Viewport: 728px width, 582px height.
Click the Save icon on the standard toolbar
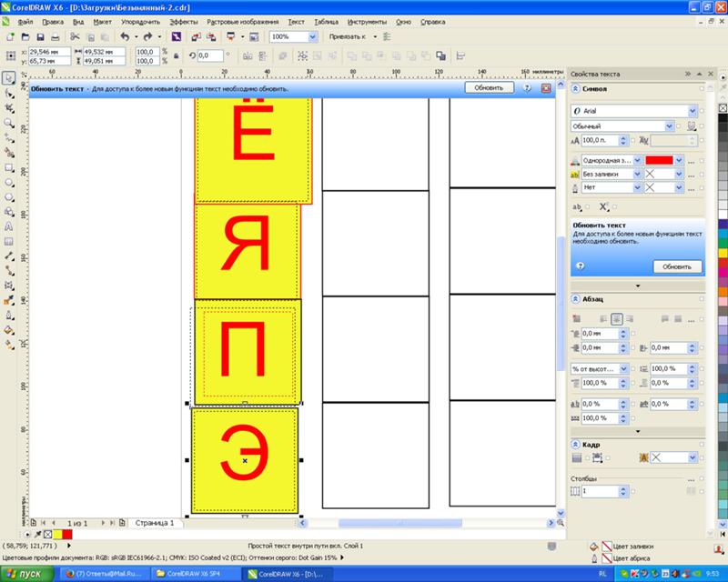click(41, 35)
